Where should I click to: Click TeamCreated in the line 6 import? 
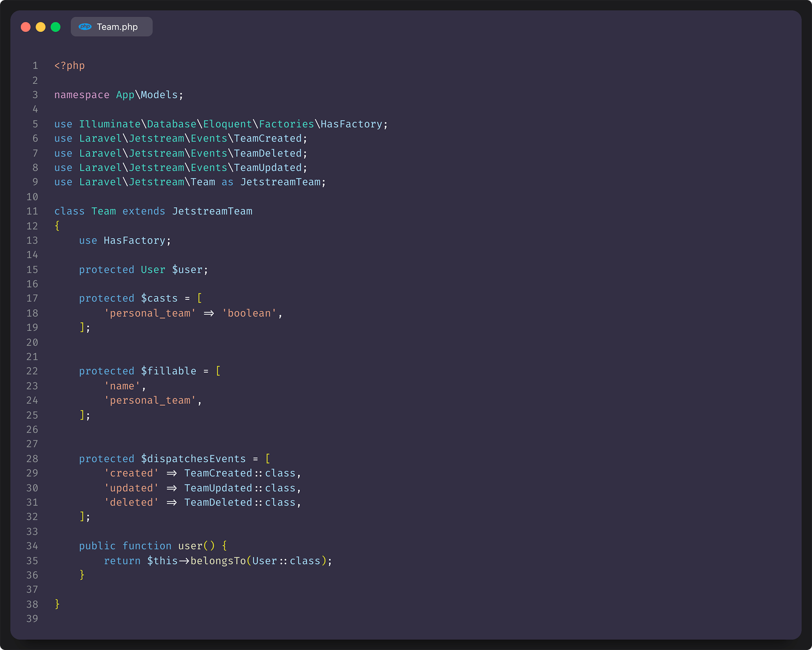pyautogui.click(x=268, y=139)
